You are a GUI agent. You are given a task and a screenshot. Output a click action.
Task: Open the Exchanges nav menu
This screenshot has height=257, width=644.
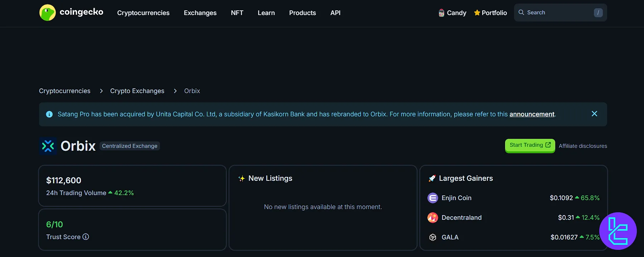[x=200, y=13]
